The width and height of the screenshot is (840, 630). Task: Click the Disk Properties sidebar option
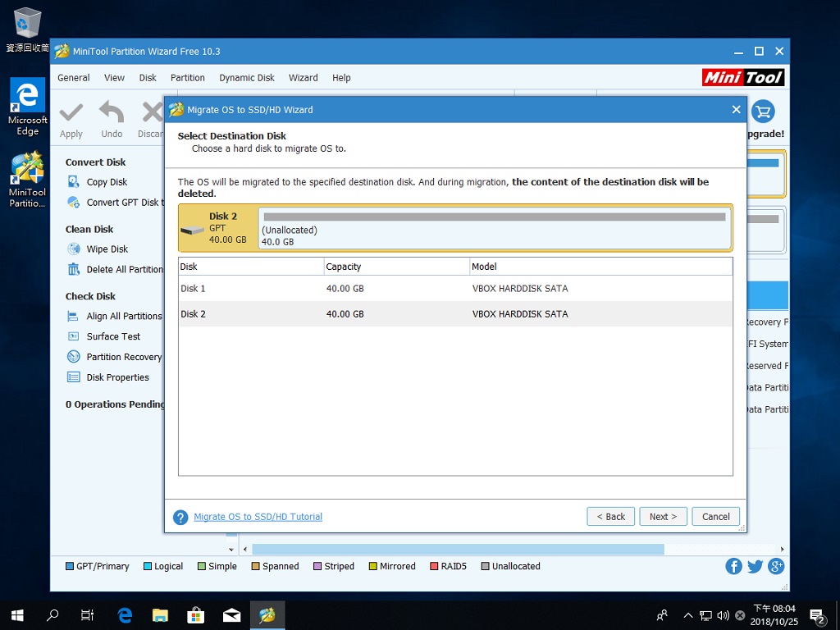(x=118, y=377)
